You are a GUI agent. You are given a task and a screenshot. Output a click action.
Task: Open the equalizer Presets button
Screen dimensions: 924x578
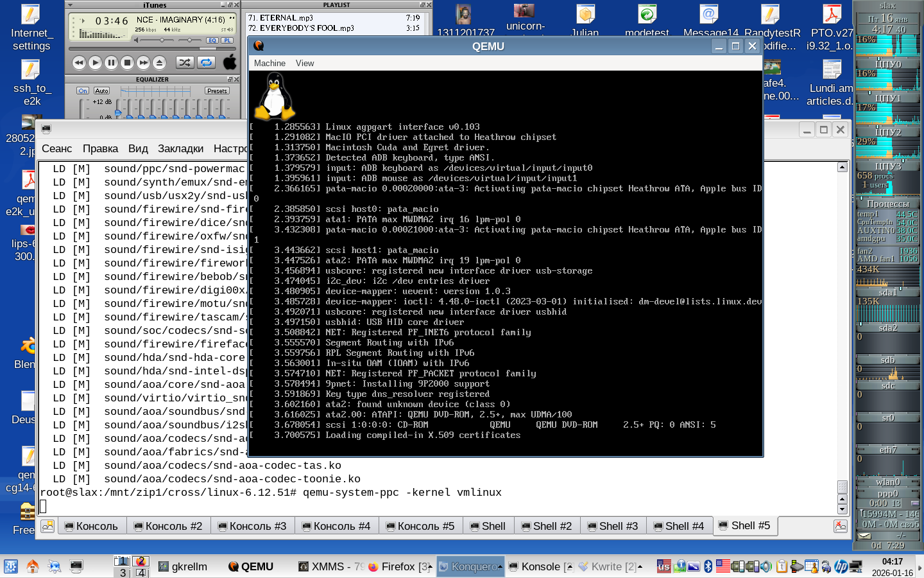[x=216, y=91]
